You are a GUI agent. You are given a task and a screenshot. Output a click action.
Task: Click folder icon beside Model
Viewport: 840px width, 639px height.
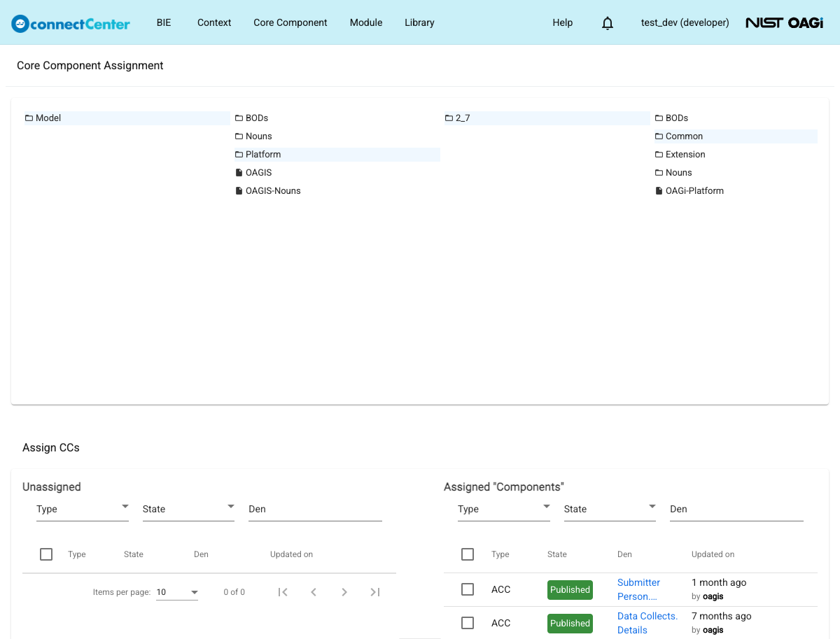coord(29,118)
